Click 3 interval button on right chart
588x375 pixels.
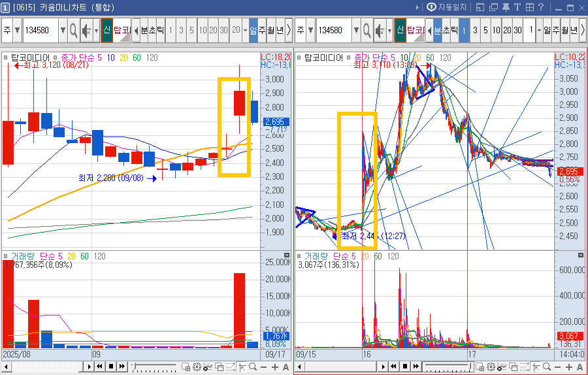coord(475,30)
